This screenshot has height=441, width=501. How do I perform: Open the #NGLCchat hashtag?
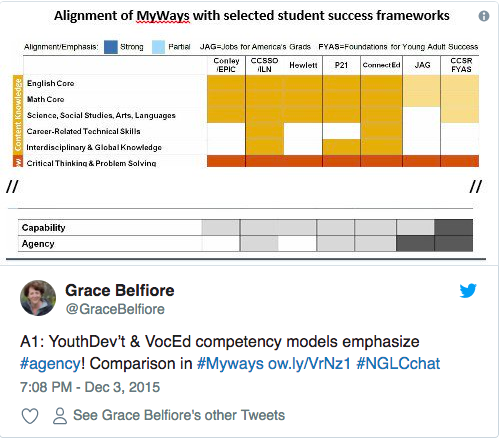click(x=398, y=364)
